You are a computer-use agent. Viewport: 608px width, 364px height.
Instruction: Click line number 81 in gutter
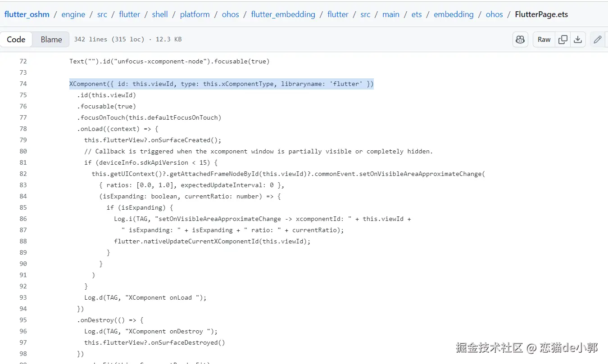pos(23,162)
